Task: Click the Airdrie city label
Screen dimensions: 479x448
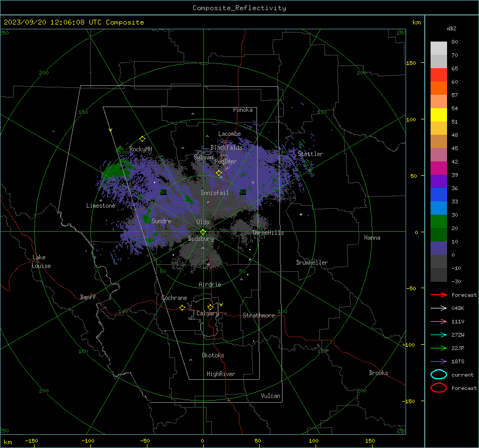Action: pyautogui.click(x=210, y=284)
